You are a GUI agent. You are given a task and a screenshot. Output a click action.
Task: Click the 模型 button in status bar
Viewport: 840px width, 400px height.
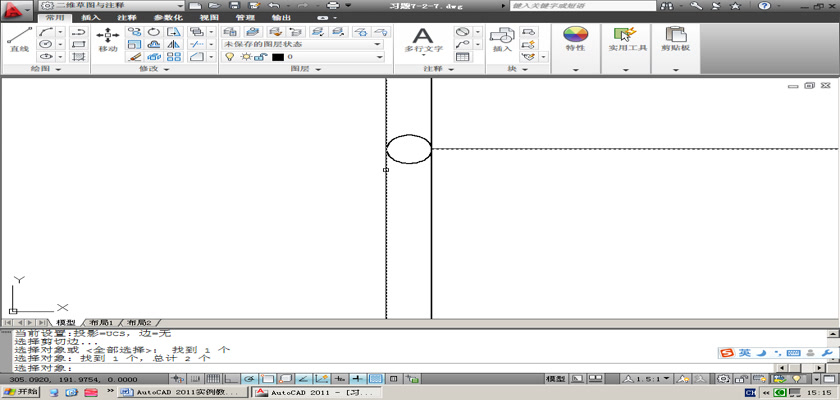tap(554, 379)
